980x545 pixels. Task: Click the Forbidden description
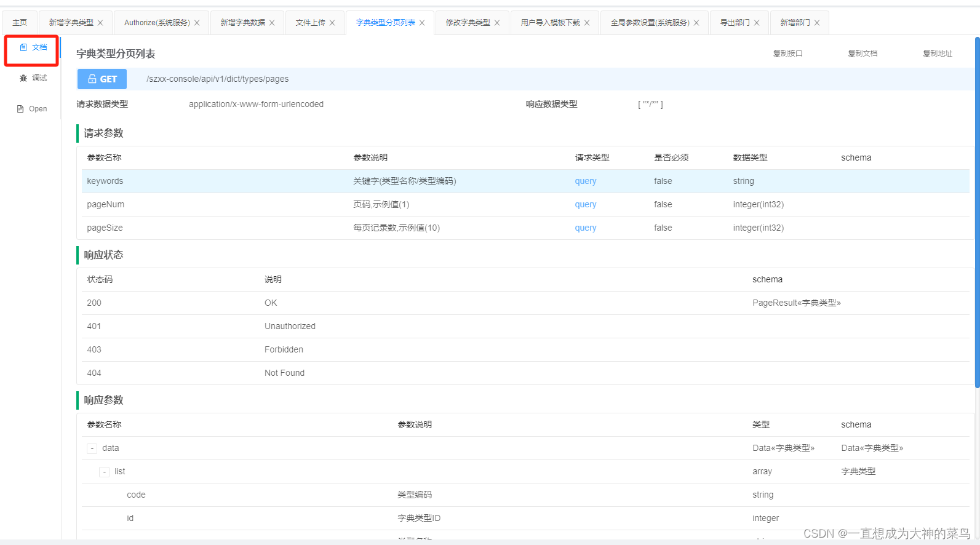coord(284,349)
